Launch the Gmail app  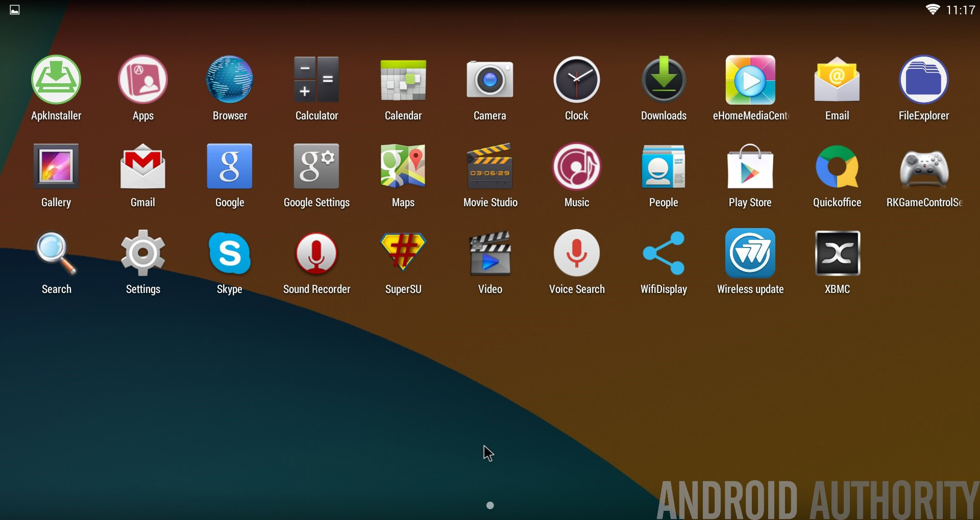[143, 166]
